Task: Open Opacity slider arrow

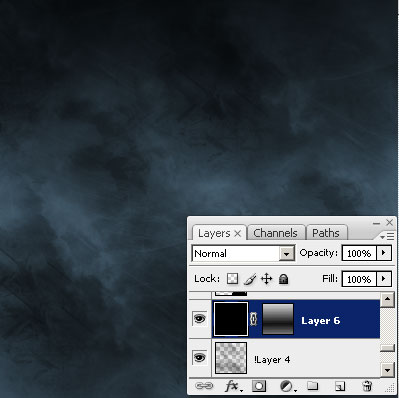Action: click(x=384, y=253)
